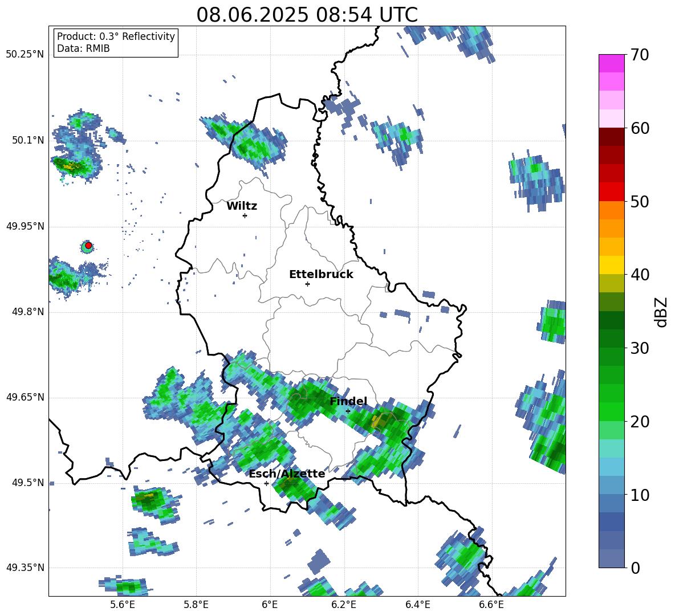The height and width of the screenshot is (616, 675).
Task: Click the 49.95°N latitude label
Action: [x=25, y=226]
